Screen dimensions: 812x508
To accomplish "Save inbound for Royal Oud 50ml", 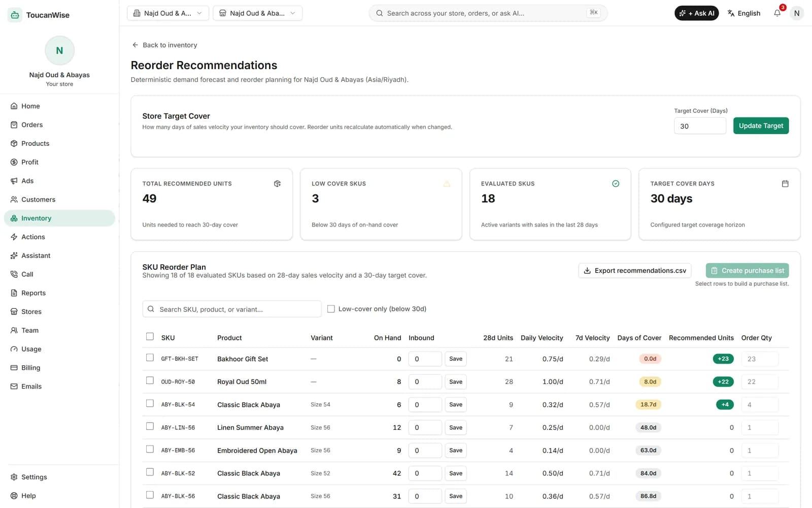I will pyautogui.click(x=456, y=382).
